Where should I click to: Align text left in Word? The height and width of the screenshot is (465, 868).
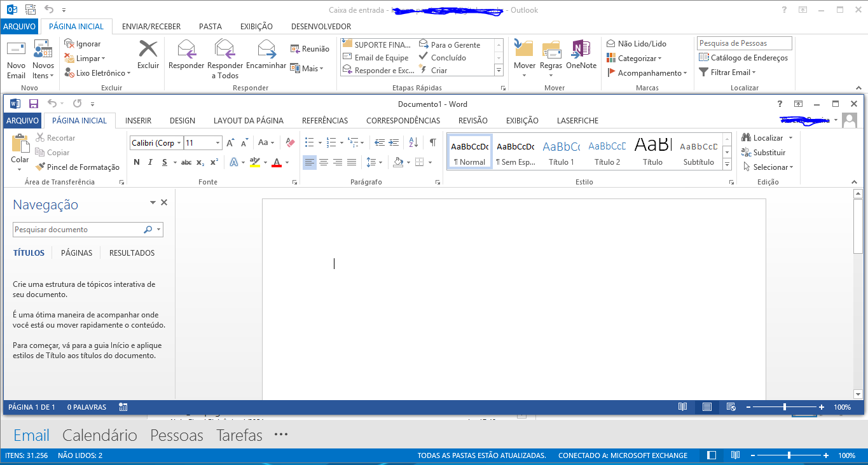(x=310, y=162)
